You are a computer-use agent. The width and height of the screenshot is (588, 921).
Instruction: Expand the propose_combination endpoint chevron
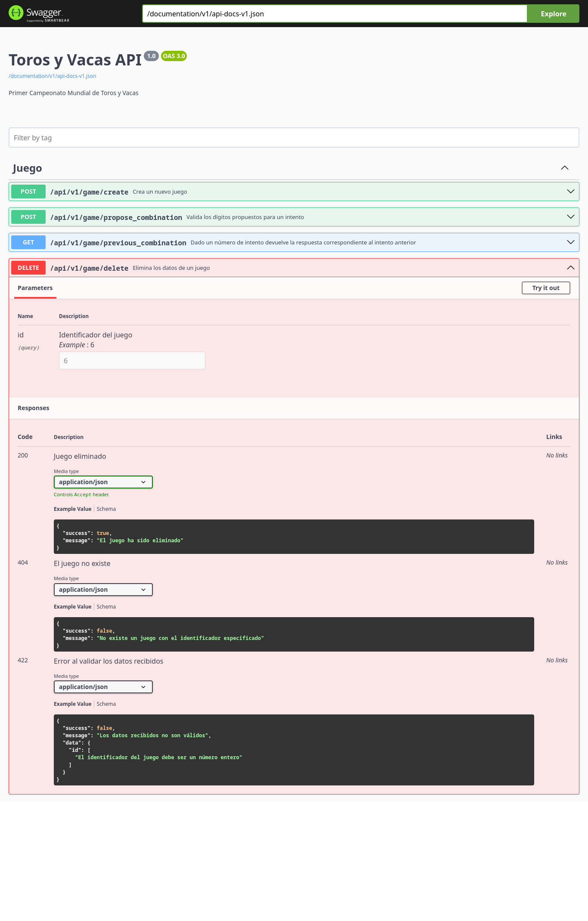tap(570, 217)
